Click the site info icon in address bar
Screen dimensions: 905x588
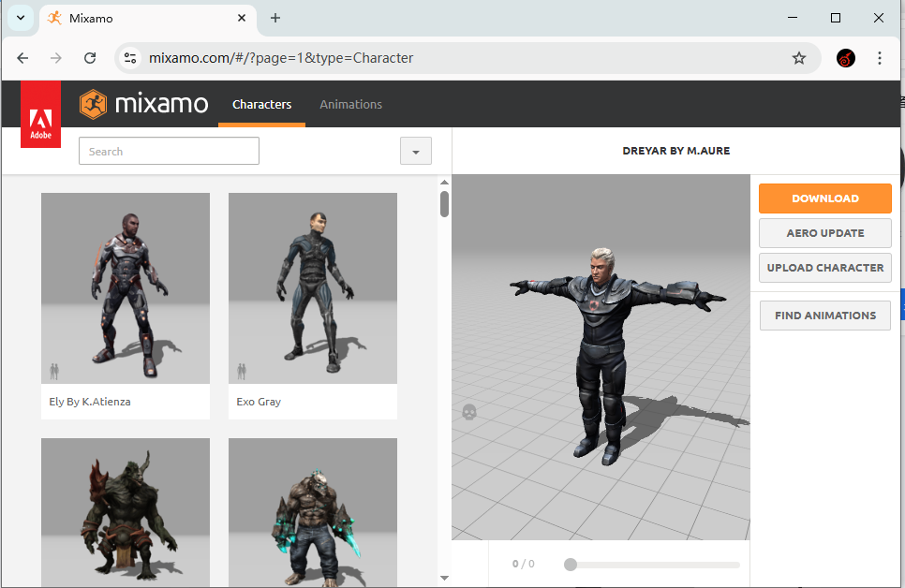[x=130, y=58]
